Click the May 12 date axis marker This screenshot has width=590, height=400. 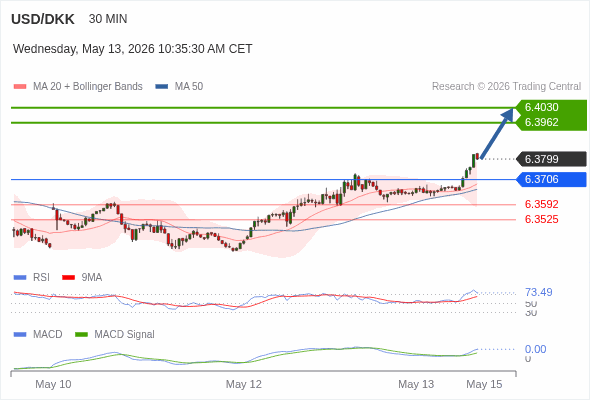pos(243,384)
